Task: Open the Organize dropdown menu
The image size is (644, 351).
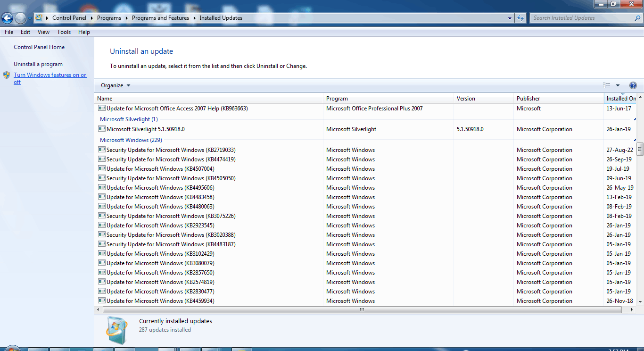Action: [116, 85]
